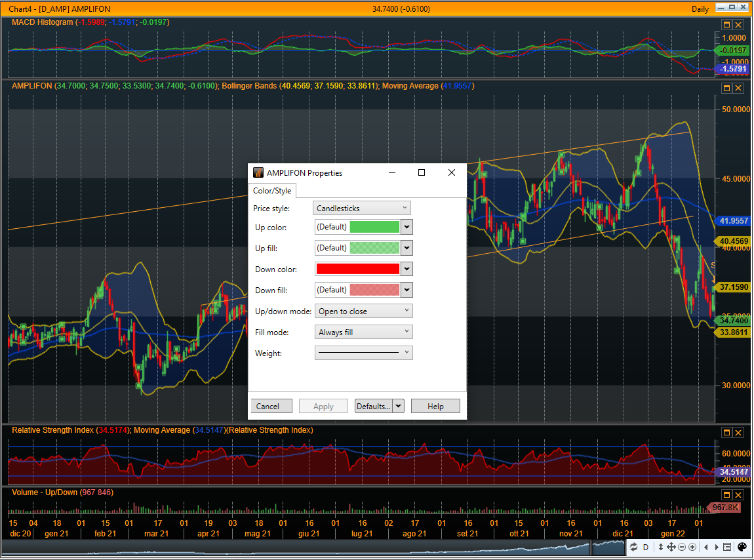Viewport: 754px width, 560px height.
Task: Click the Cancel button
Action: [x=271, y=406]
